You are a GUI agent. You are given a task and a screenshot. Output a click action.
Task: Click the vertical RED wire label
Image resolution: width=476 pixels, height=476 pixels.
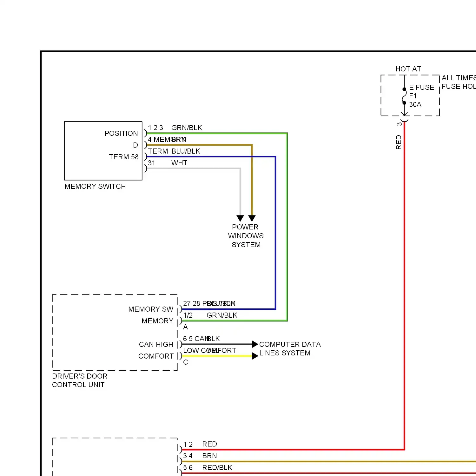click(399, 142)
